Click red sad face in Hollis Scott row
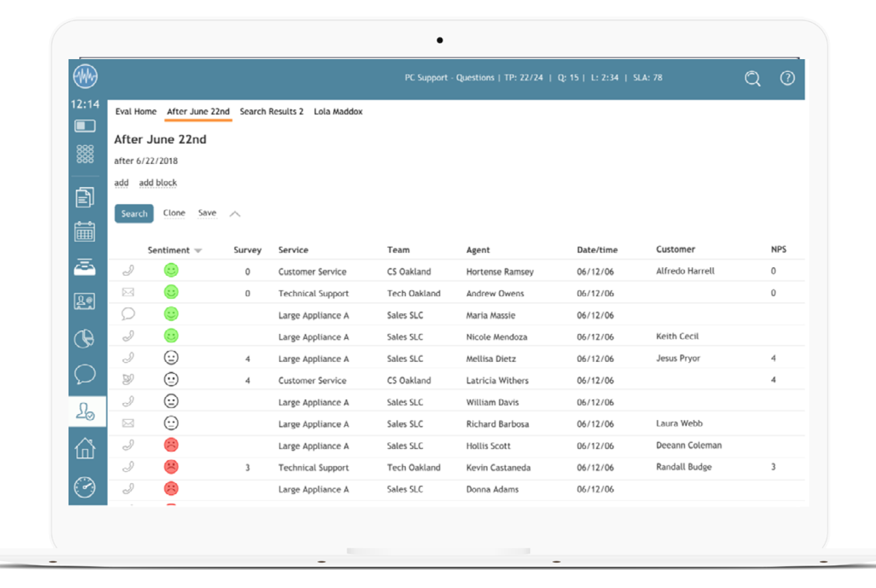The height and width of the screenshot is (588, 876). coord(171,445)
